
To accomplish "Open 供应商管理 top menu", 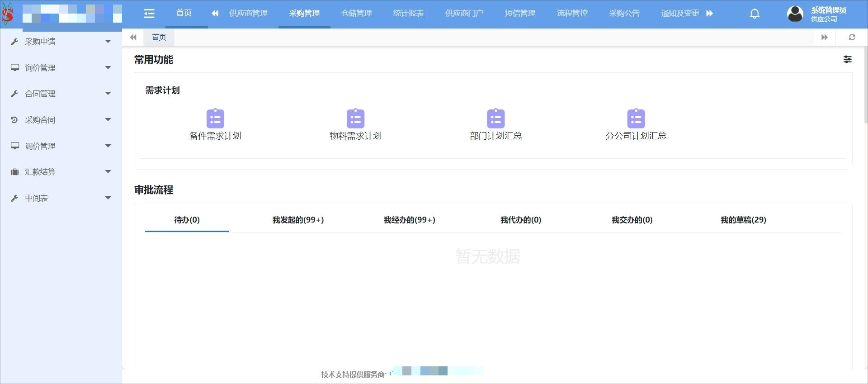I will [248, 14].
